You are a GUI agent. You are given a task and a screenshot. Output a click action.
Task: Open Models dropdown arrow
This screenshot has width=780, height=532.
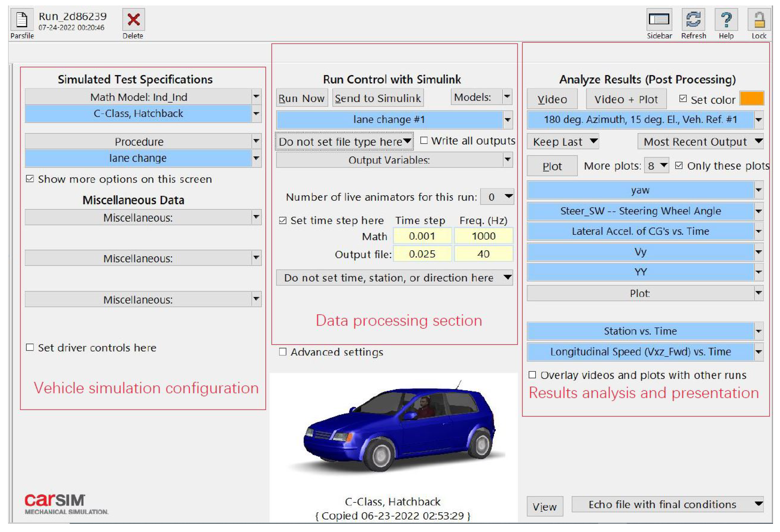pos(507,97)
